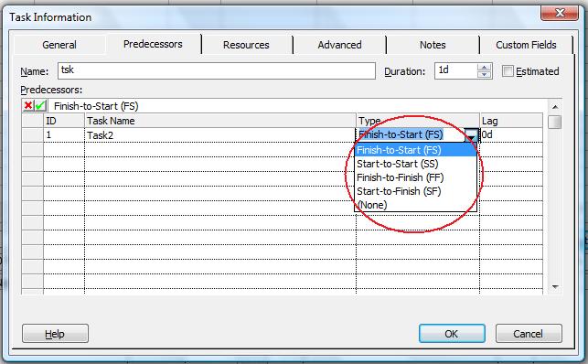Open the Custom Fields tab
The image size is (588, 364).
coord(526,45)
